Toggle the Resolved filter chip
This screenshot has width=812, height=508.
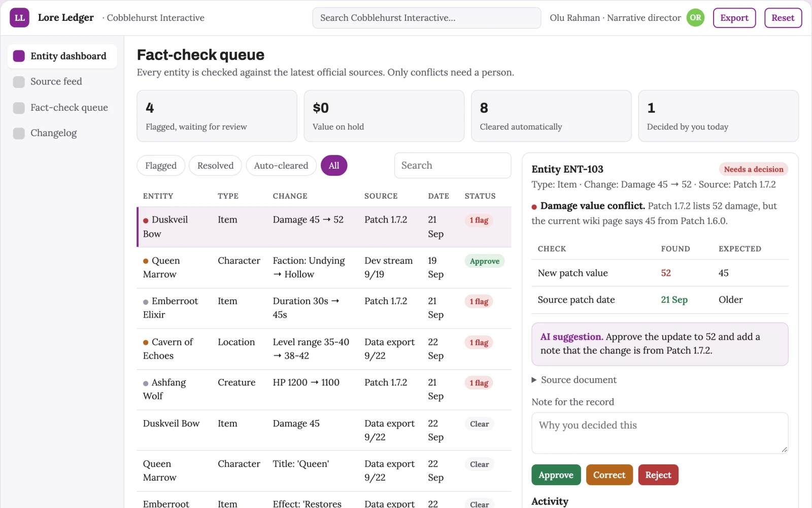point(215,166)
